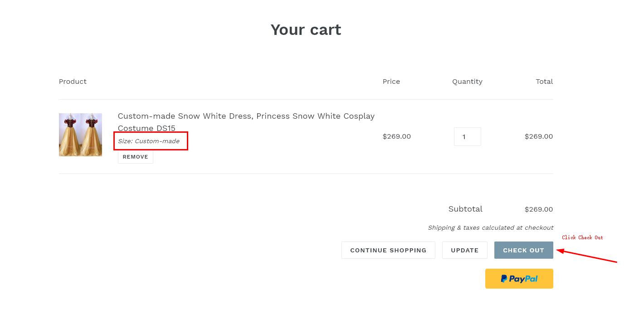Focus the quantity input field
The width and height of the screenshot is (644, 314).
(x=467, y=136)
